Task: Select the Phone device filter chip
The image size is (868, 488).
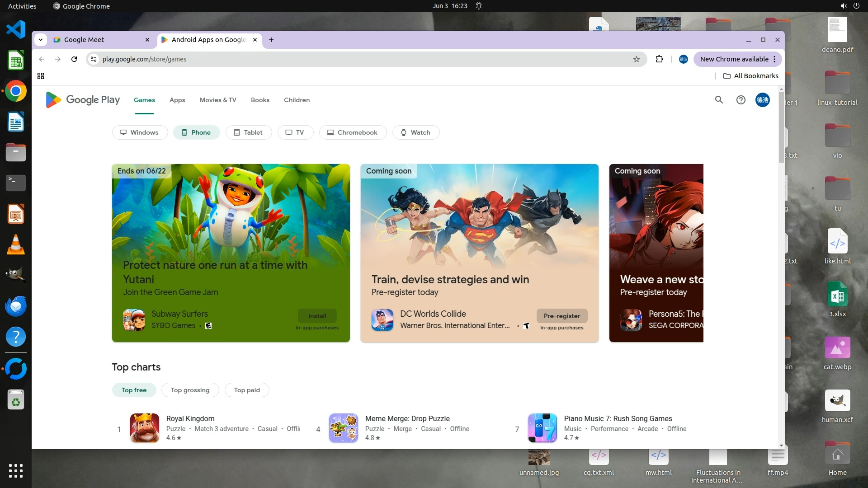Action: [x=196, y=132]
